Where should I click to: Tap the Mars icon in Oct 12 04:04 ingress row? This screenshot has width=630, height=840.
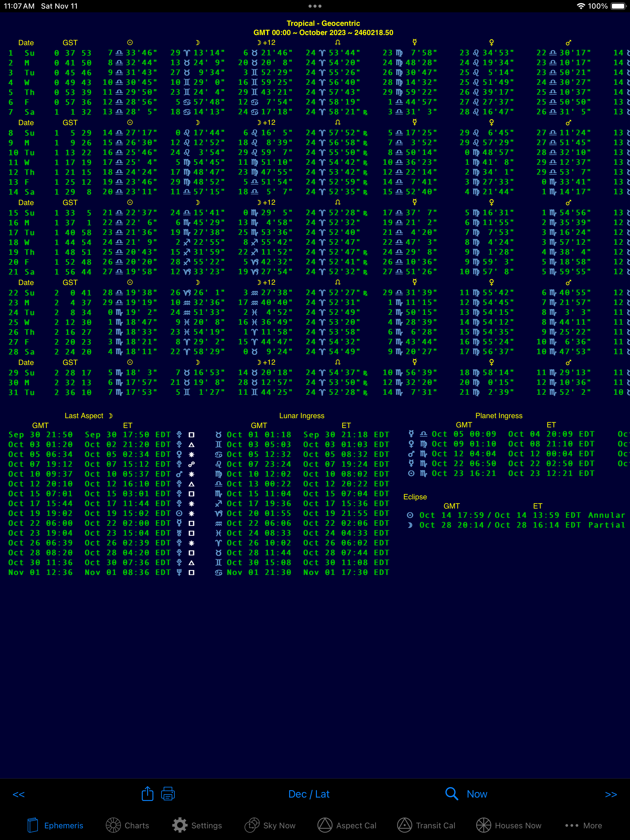click(411, 454)
